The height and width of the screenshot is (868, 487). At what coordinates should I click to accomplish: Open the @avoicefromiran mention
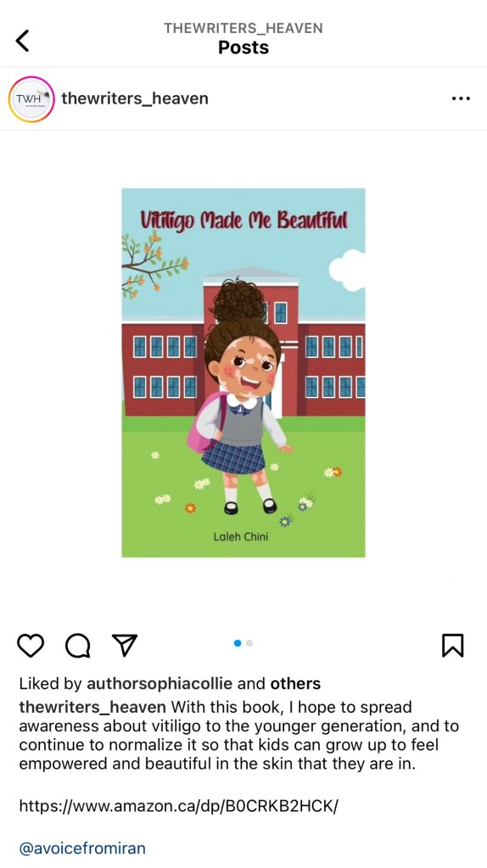tap(82, 848)
